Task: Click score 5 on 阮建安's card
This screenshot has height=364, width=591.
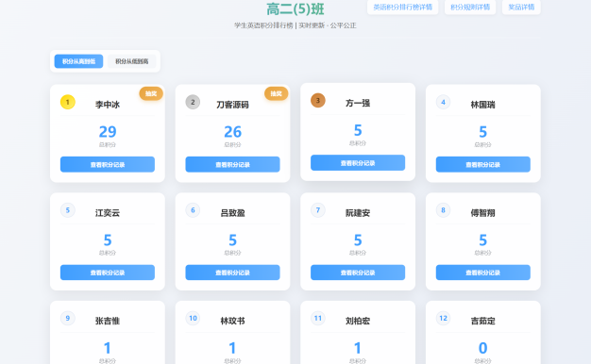Action: coord(358,240)
